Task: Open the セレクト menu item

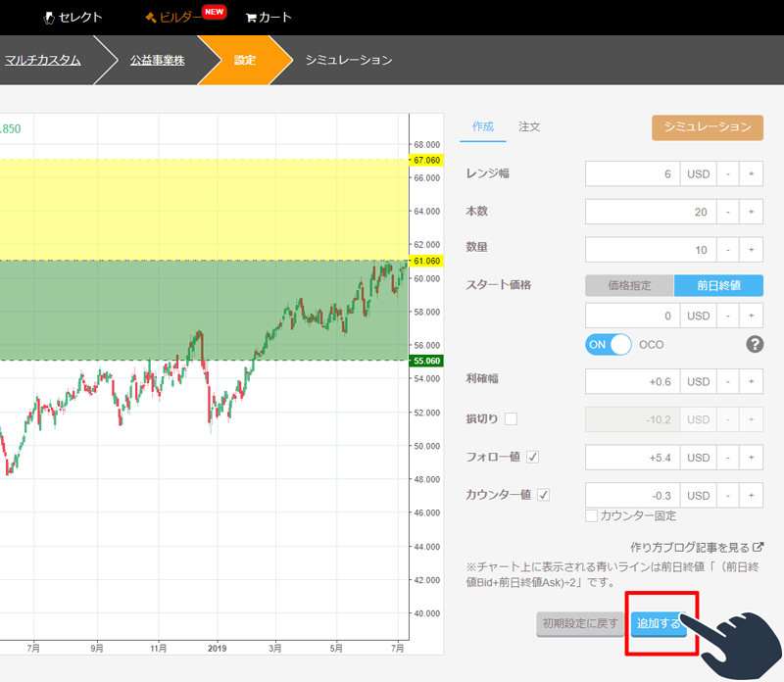Action: pos(73,18)
